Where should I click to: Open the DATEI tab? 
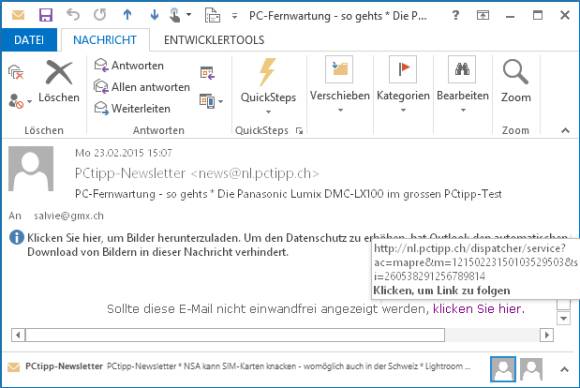[29, 40]
